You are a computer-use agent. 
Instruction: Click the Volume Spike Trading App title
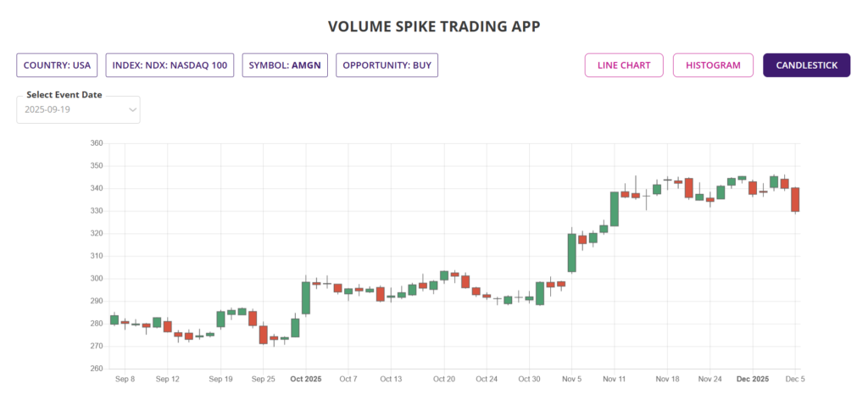tap(433, 26)
